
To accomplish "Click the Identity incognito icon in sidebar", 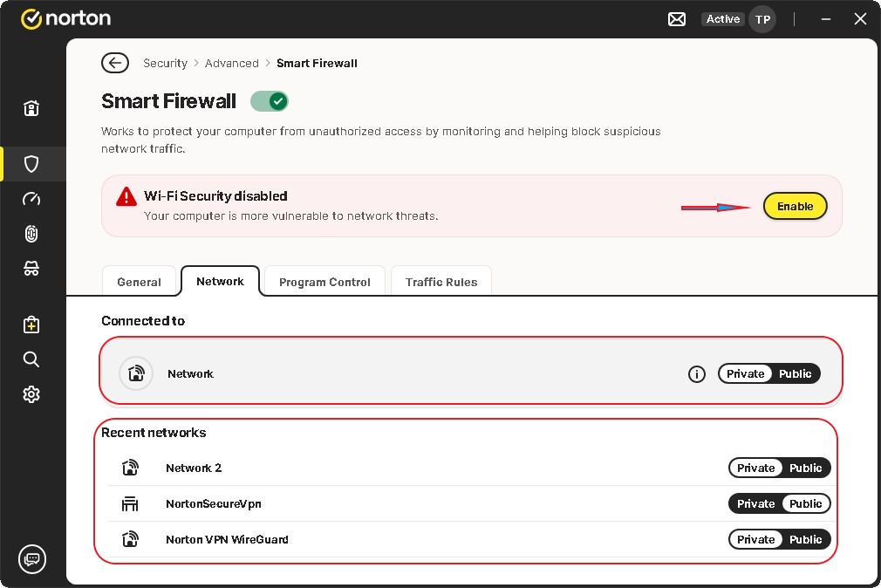I will pyautogui.click(x=31, y=270).
